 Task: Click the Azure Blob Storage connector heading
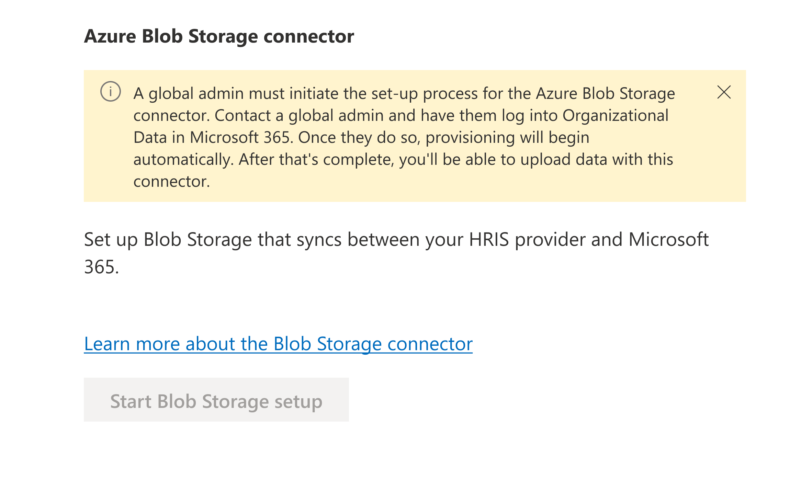pos(219,36)
